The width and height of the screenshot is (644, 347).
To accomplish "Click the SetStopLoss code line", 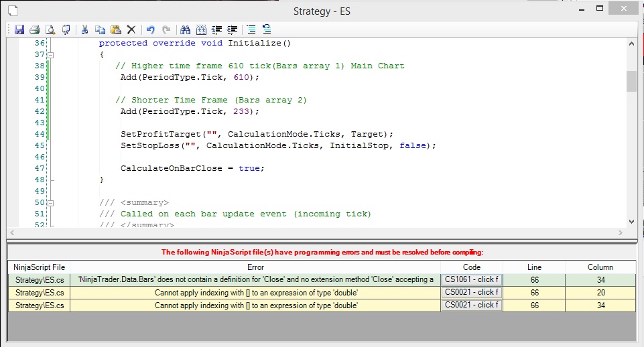I will click(x=278, y=145).
